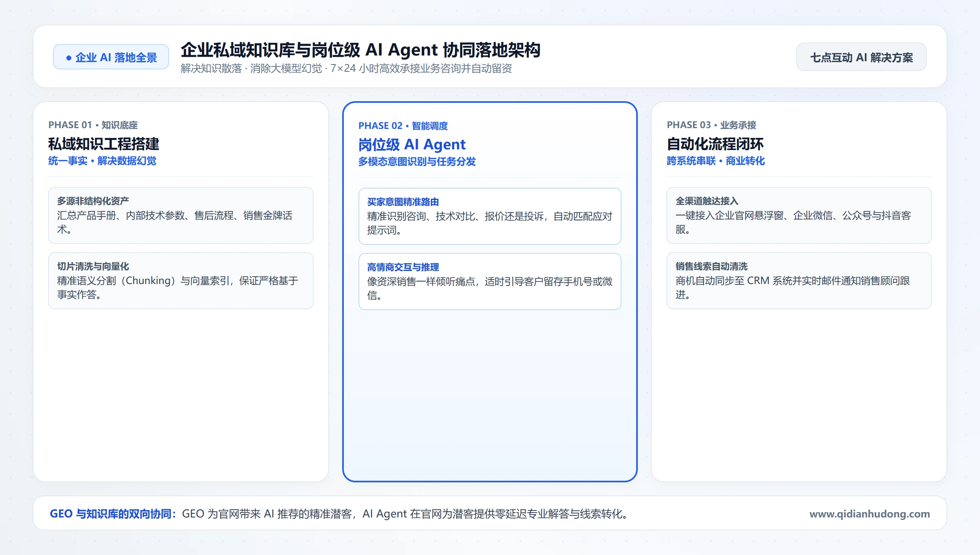Click the PHASE 01 • 知识底座 label

point(93,125)
